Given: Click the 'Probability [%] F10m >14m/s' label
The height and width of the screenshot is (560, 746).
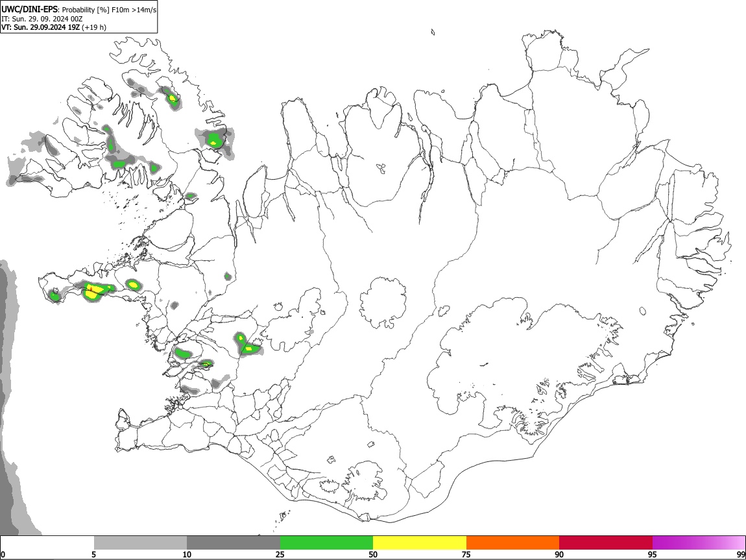Looking at the screenshot, I should tap(110, 10).
